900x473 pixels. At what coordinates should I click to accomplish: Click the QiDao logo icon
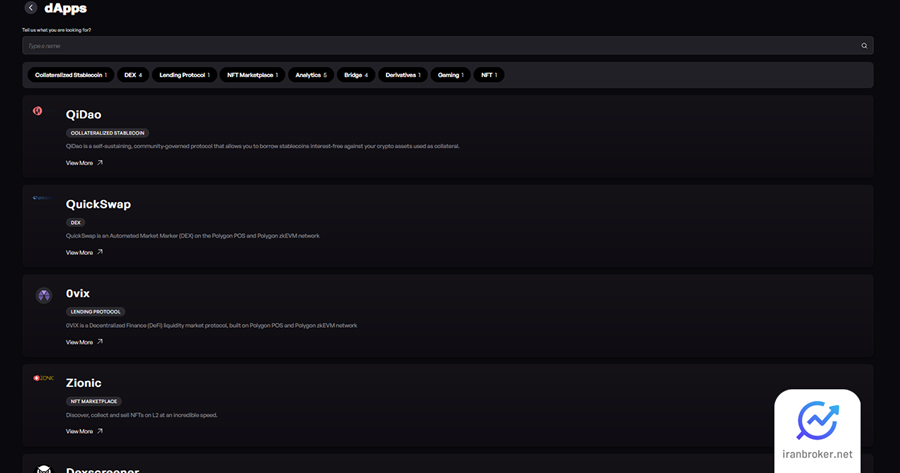(37, 111)
